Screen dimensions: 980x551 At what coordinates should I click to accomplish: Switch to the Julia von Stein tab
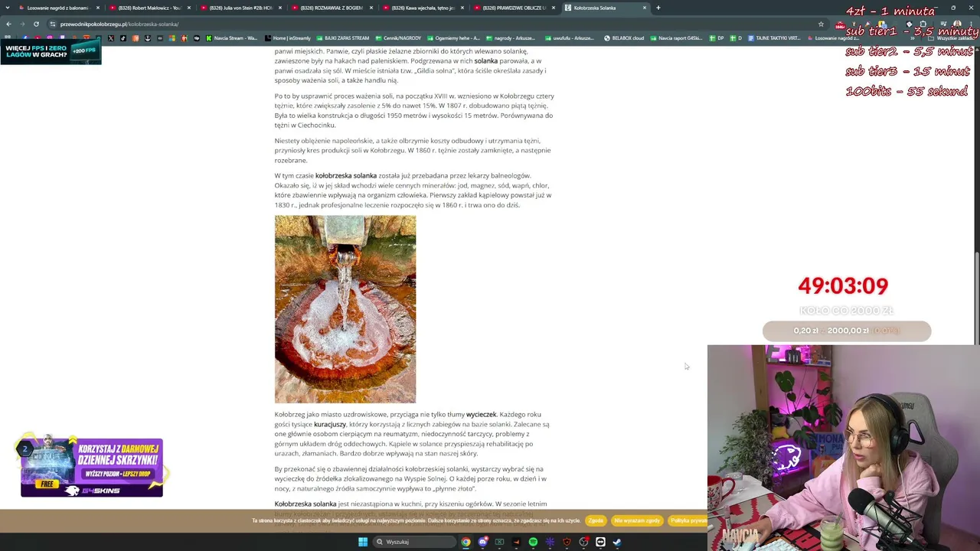tap(240, 8)
